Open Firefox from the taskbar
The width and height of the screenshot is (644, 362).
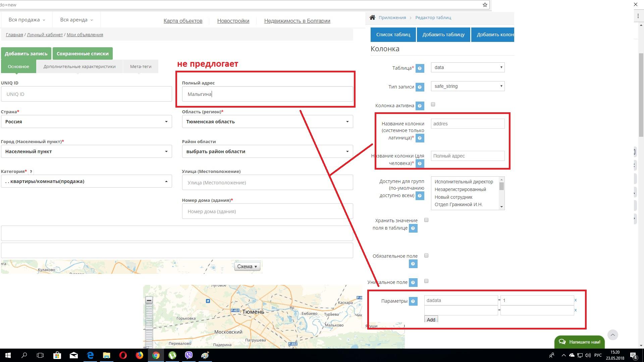(139, 355)
